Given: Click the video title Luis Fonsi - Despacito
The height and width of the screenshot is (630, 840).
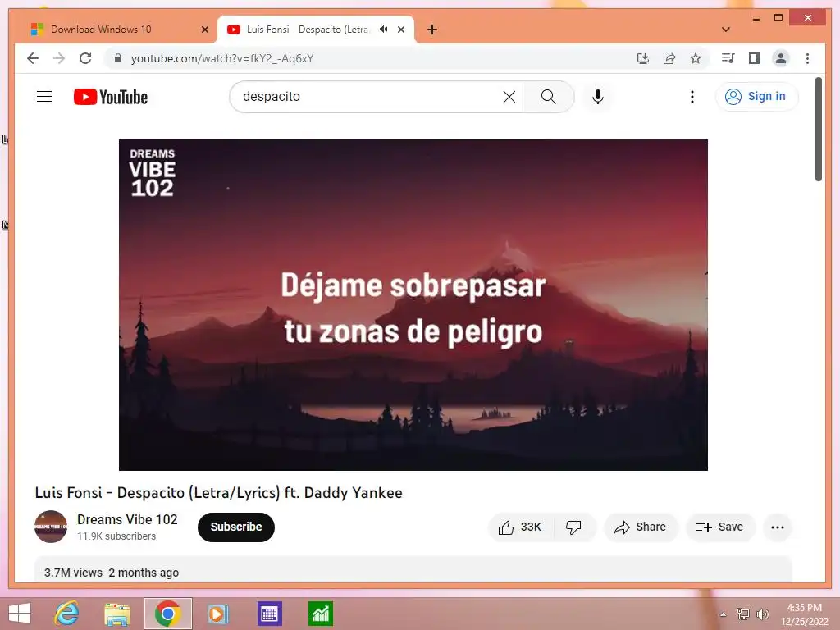Looking at the screenshot, I should point(218,493).
